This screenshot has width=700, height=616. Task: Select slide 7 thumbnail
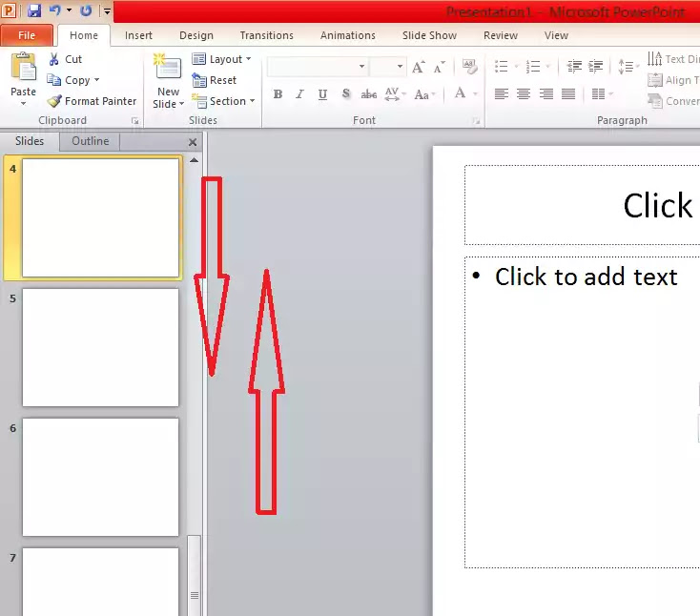point(100,582)
